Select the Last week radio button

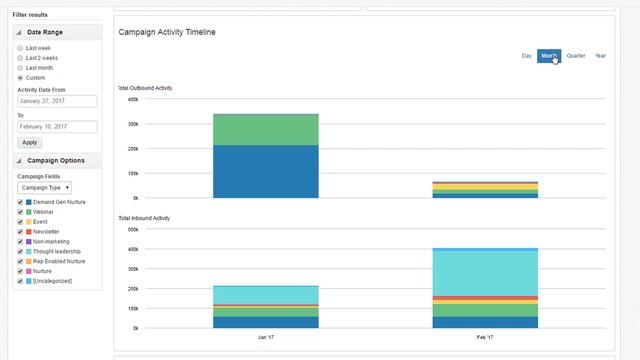point(20,48)
